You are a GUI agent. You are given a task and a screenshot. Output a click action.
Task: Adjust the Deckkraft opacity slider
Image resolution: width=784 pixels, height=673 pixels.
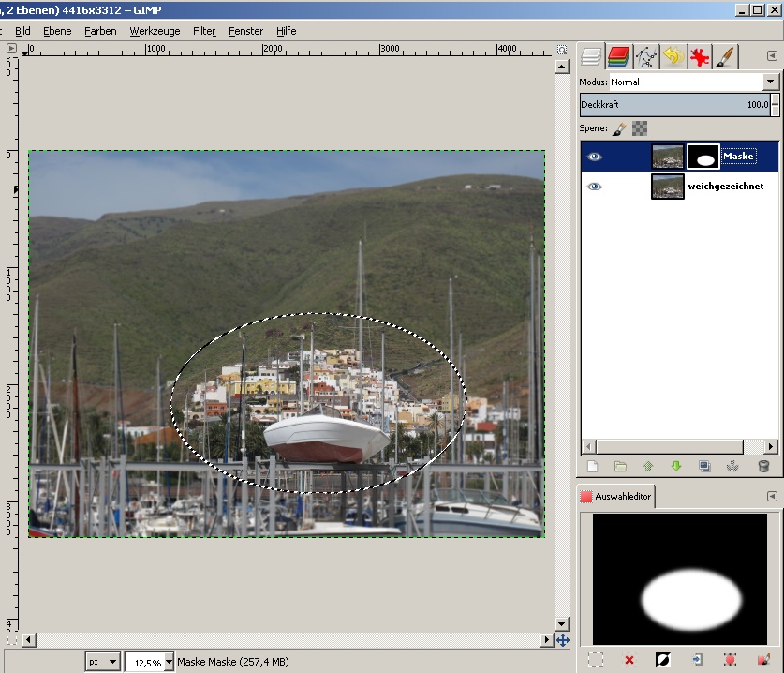tap(674, 105)
